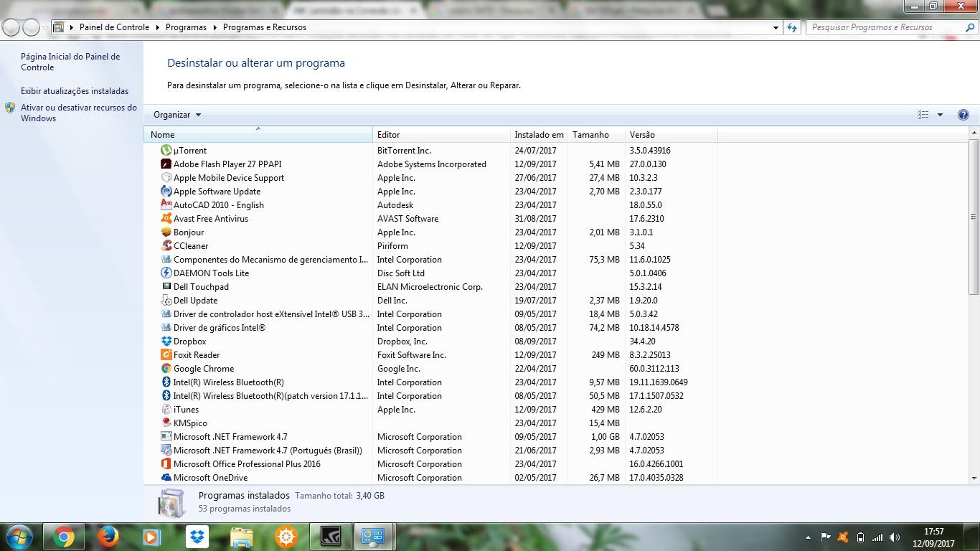Screen dimensions: 980x551
Task: Sort by the Instalado em column
Action: click(539, 134)
